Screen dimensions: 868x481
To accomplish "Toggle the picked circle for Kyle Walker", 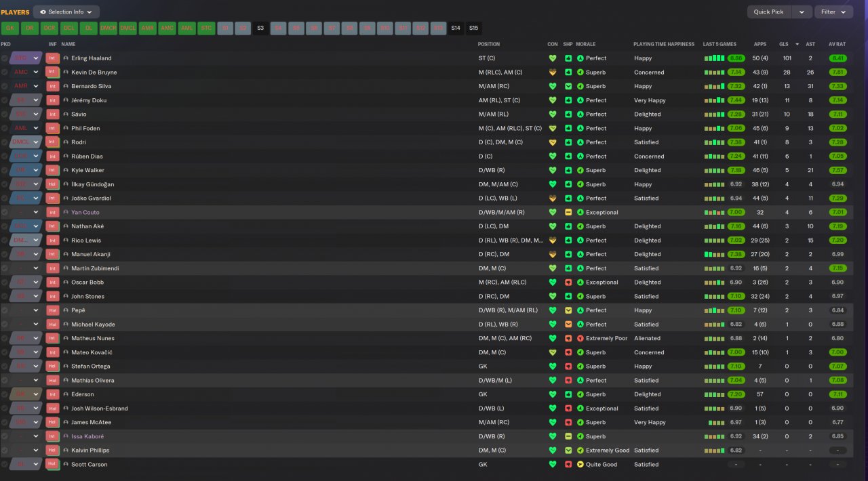I will (x=5, y=170).
